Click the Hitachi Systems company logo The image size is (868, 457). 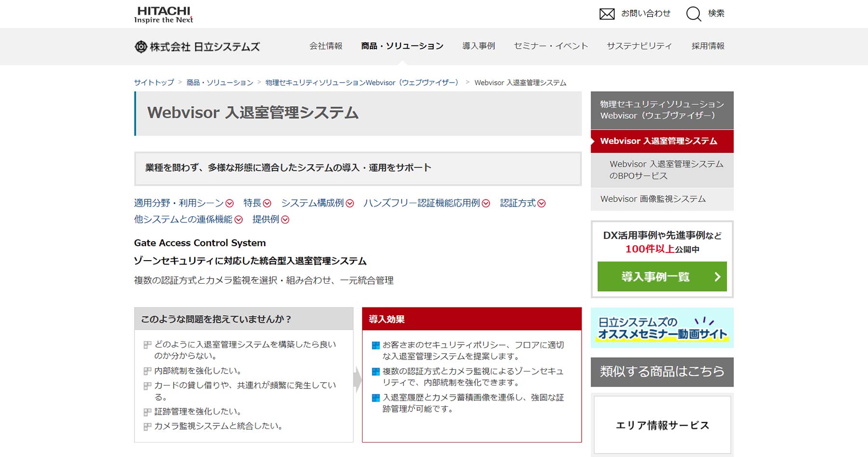(x=197, y=46)
